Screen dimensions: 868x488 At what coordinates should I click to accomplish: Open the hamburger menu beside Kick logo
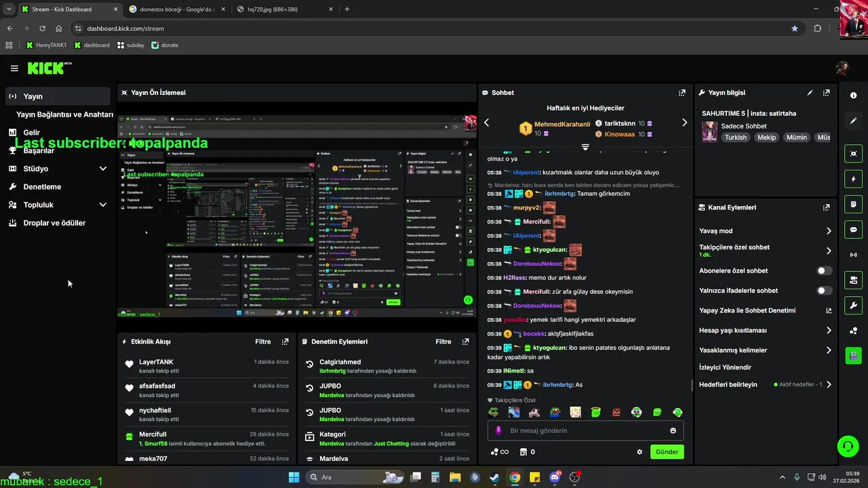pyautogui.click(x=14, y=68)
